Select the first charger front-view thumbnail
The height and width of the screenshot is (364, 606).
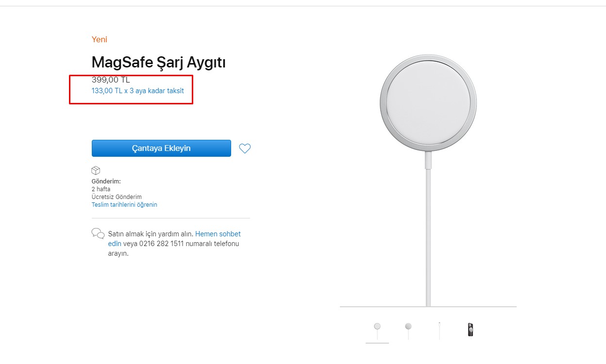[x=377, y=330]
